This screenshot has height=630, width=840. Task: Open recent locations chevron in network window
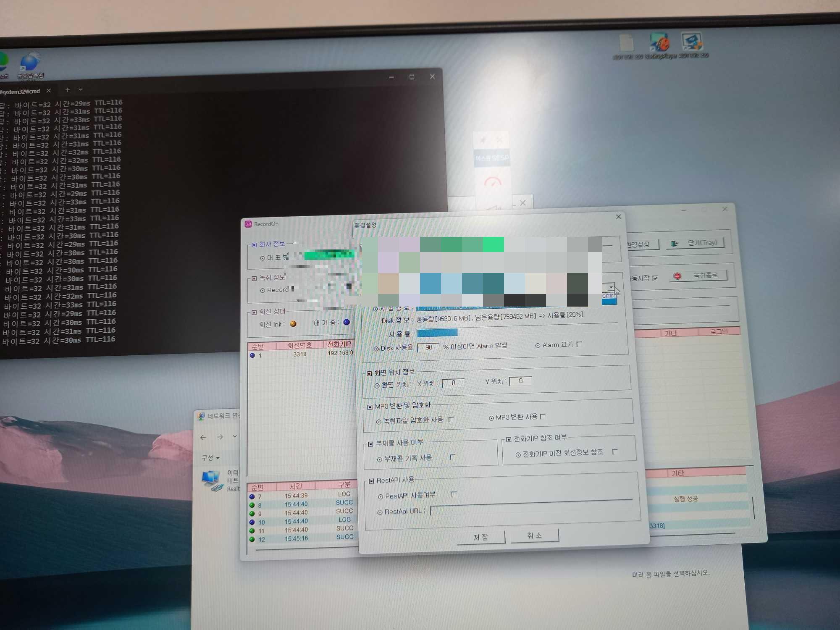[x=235, y=436]
